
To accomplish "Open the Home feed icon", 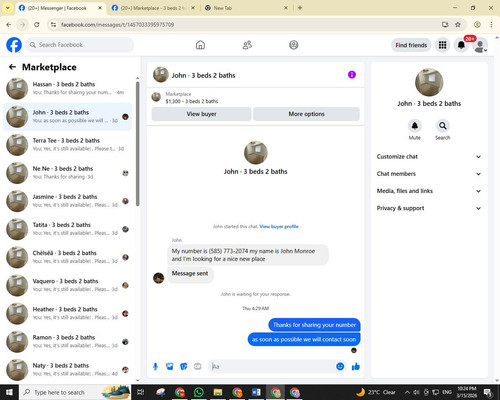I will coord(200,45).
